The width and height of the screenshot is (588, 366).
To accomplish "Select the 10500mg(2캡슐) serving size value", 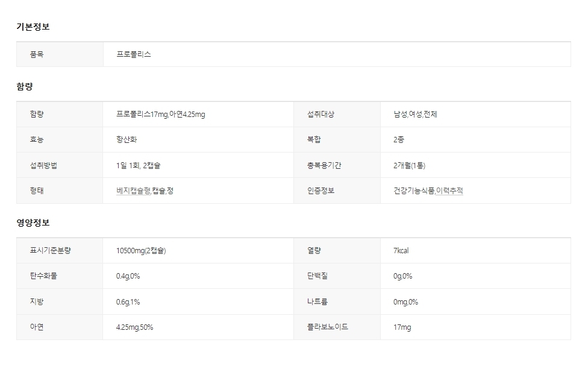I will coord(141,251).
